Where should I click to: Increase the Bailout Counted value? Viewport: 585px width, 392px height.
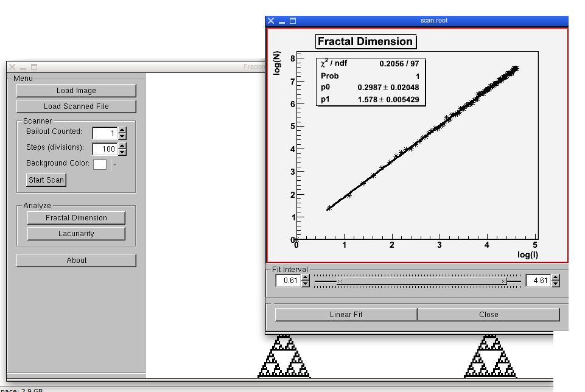pos(122,130)
